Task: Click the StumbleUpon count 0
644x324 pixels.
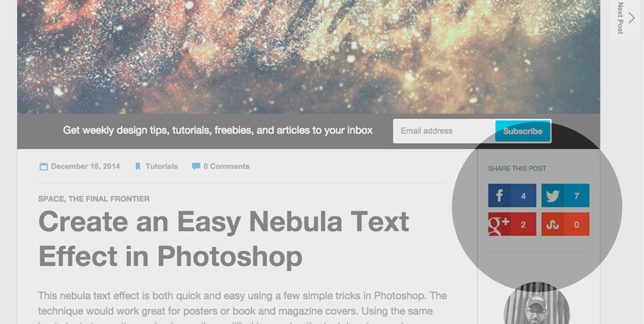Action: tap(577, 225)
